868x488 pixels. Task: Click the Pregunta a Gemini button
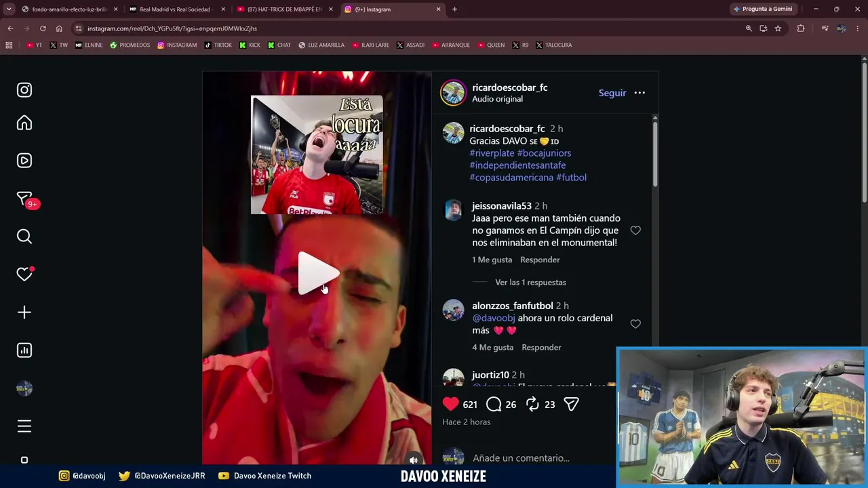pos(763,9)
